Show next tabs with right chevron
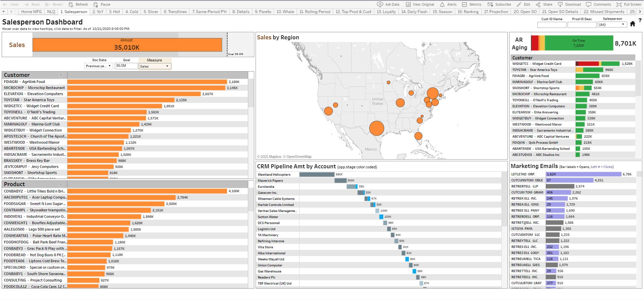Screen dimensions: 644x300 (x=640, y=11)
